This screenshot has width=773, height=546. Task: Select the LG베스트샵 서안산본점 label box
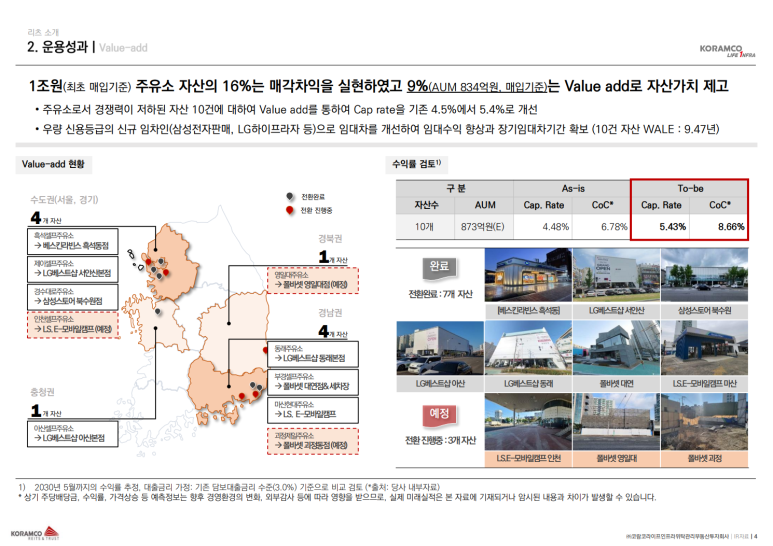tap(72, 269)
